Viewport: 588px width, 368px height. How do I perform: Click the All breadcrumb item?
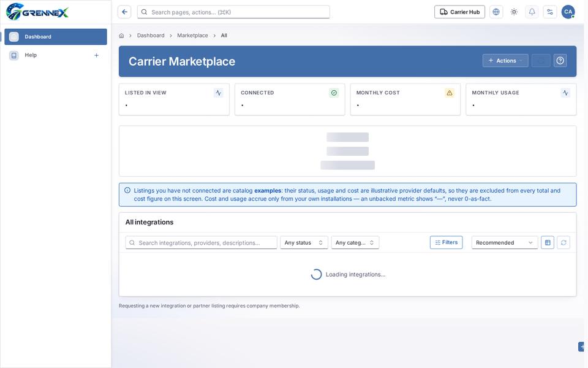(224, 36)
